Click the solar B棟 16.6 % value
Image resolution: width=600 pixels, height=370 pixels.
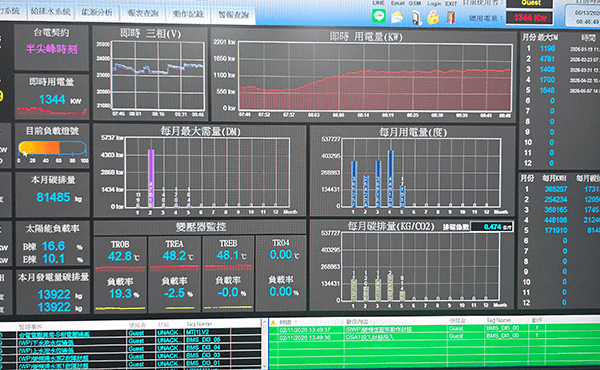click(x=53, y=246)
